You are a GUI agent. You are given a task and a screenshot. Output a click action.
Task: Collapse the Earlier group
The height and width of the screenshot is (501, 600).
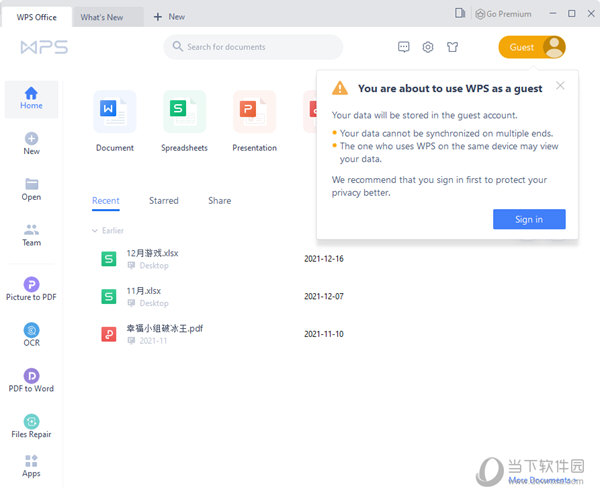click(x=95, y=230)
